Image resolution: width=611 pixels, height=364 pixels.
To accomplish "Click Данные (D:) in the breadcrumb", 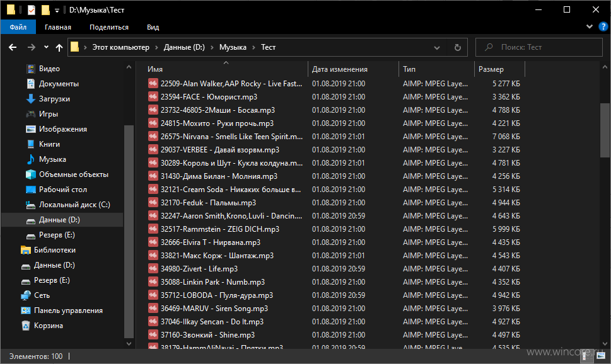I will coord(184,47).
